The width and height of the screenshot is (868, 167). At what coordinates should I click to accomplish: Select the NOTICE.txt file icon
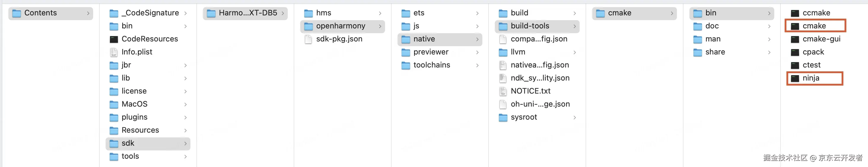pyautogui.click(x=503, y=91)
